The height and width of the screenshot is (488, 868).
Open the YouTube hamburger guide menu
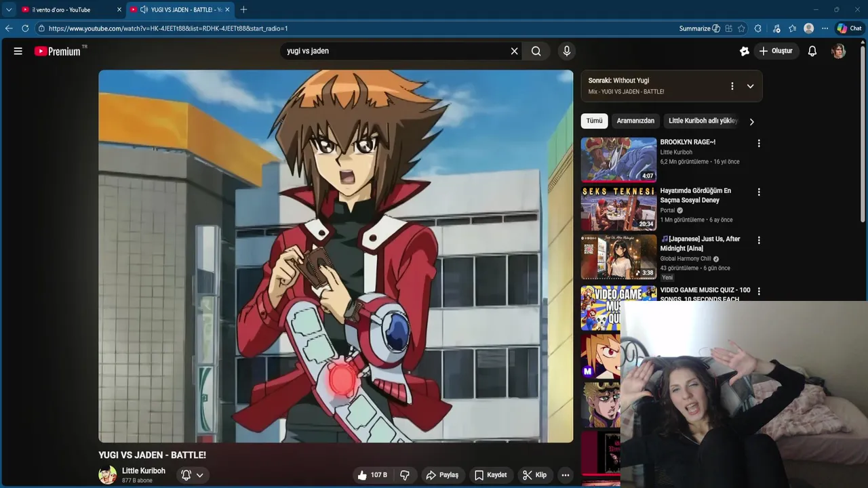pos(18,51)
